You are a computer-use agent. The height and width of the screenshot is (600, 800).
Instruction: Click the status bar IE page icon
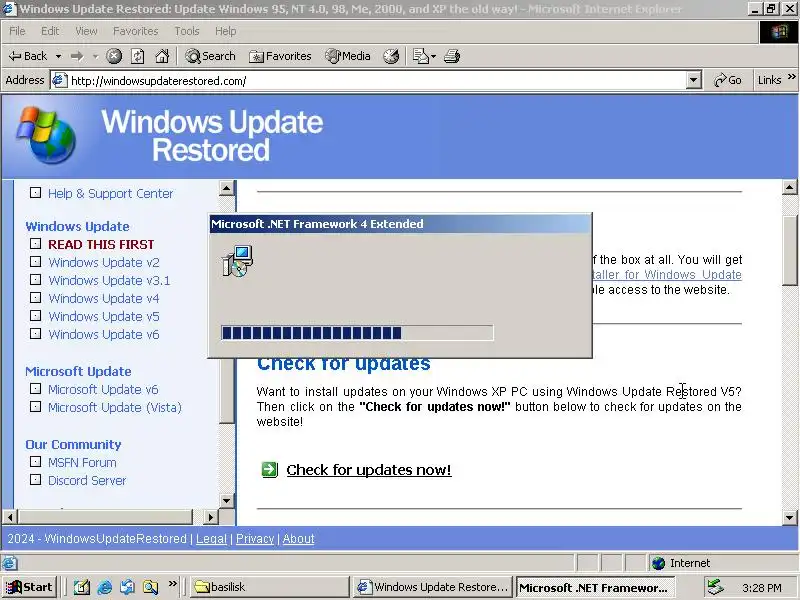click(x=9, y=563)
